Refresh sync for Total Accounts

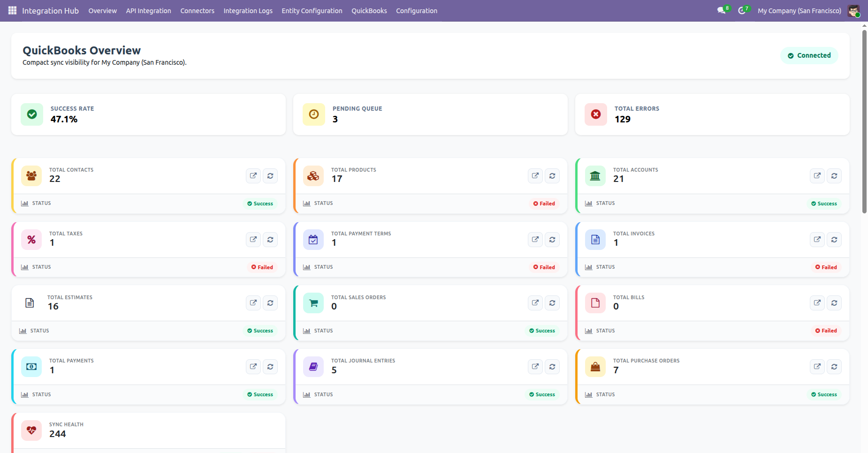pos(834,176)
